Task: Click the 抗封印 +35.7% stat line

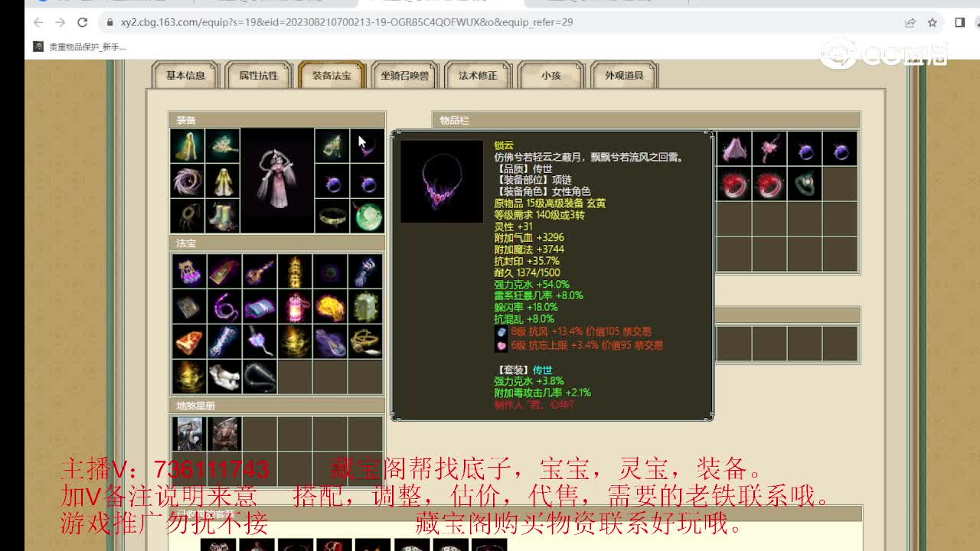Action: click(527, 261)
